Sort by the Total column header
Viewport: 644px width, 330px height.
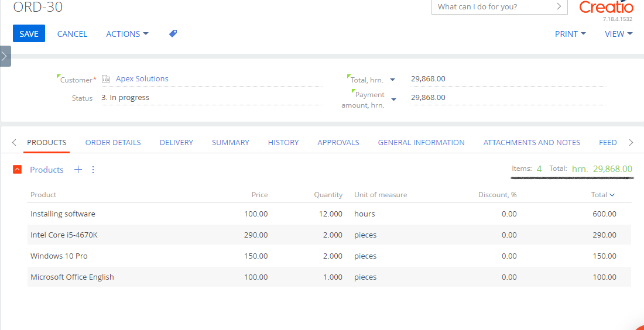click(602, 195)
